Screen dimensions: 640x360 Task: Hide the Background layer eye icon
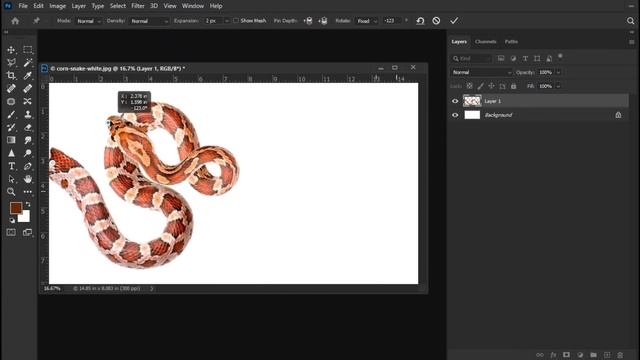(455, 115)
